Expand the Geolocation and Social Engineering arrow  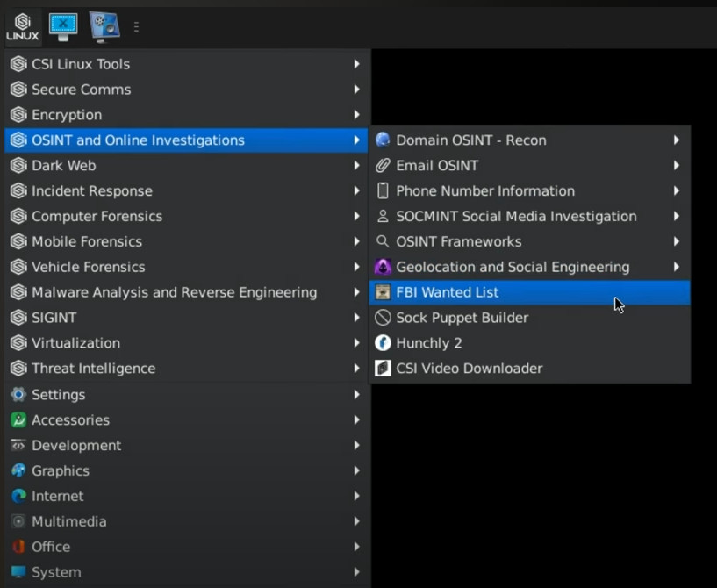677,267
